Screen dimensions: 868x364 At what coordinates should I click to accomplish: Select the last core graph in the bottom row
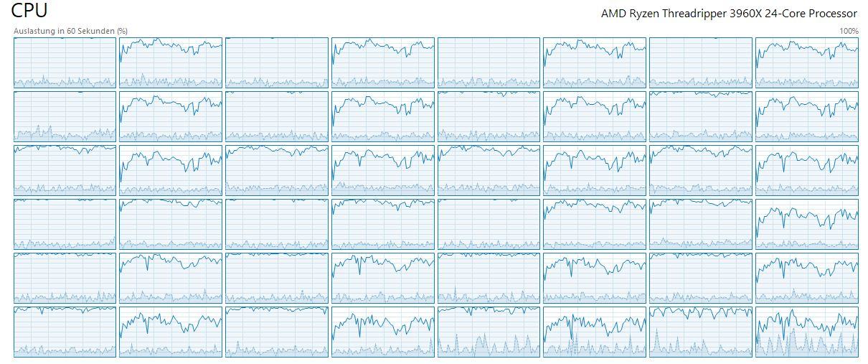[x=807, y=332]
